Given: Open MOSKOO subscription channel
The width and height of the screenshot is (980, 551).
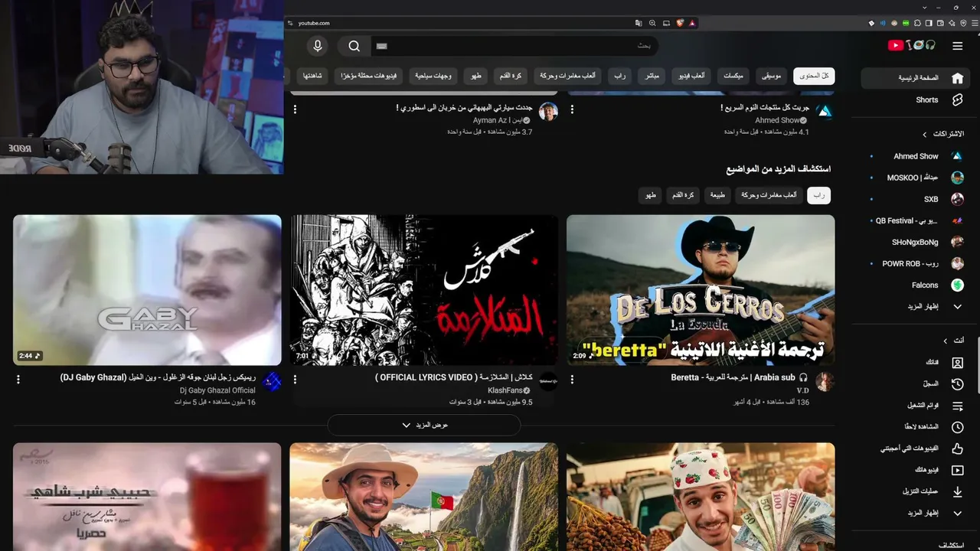Looking at the screenshot, I should point(916,178).
